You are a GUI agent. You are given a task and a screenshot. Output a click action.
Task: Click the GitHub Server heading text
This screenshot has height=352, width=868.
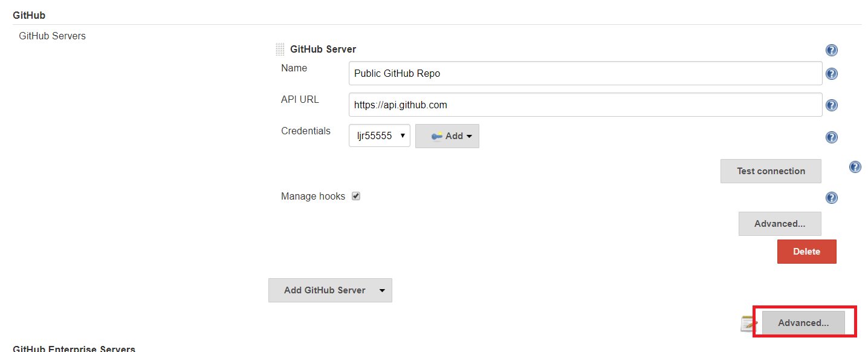tap(323, 50)
